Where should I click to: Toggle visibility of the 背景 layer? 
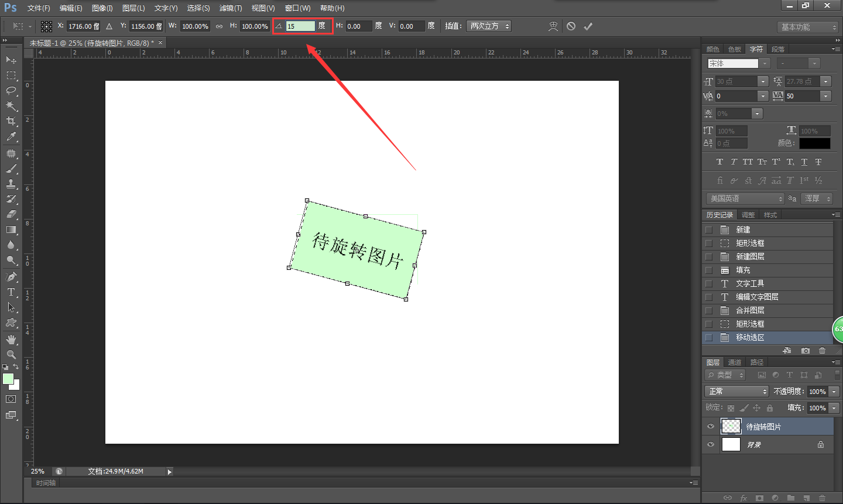(x=711, y=445)
